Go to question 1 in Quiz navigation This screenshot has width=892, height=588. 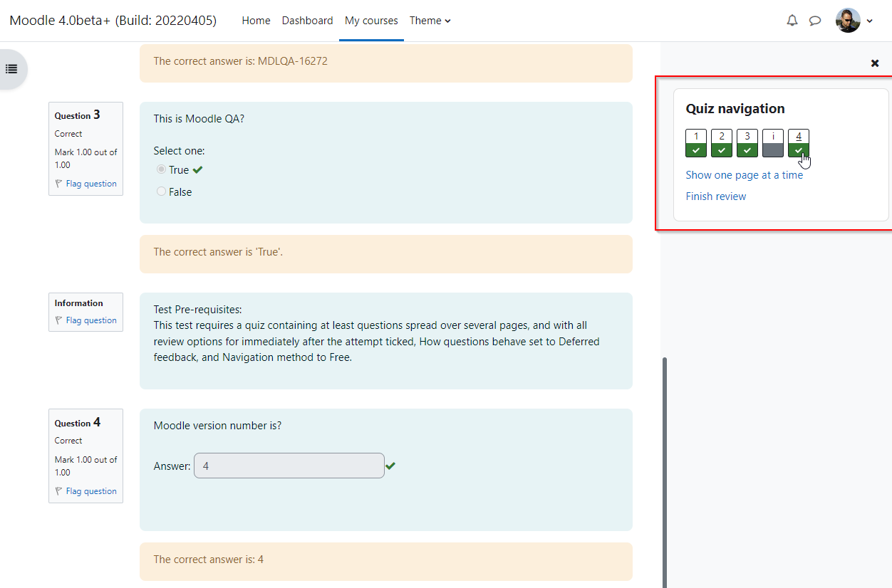(696, 143)
